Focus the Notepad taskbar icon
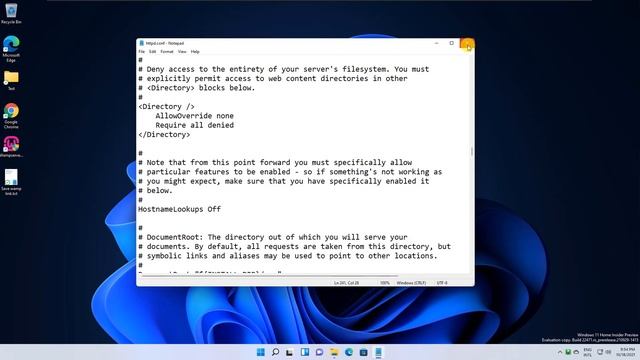The height and width of the screenshot is (360, 640). click(x=378, y=352)
